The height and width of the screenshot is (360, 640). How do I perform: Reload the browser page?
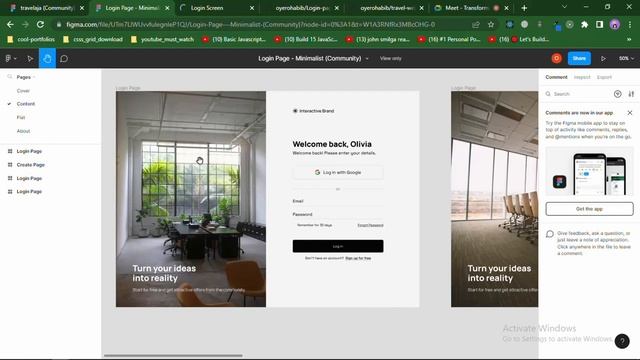pos(40,25)
